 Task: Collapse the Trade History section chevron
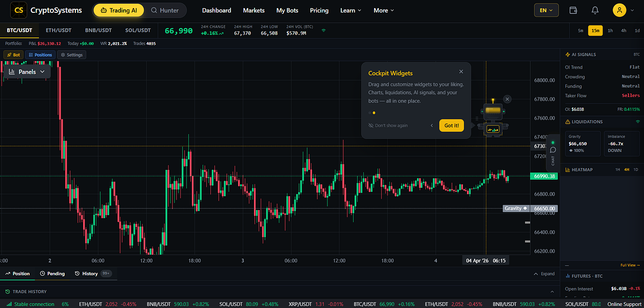(x=552, y=292)
